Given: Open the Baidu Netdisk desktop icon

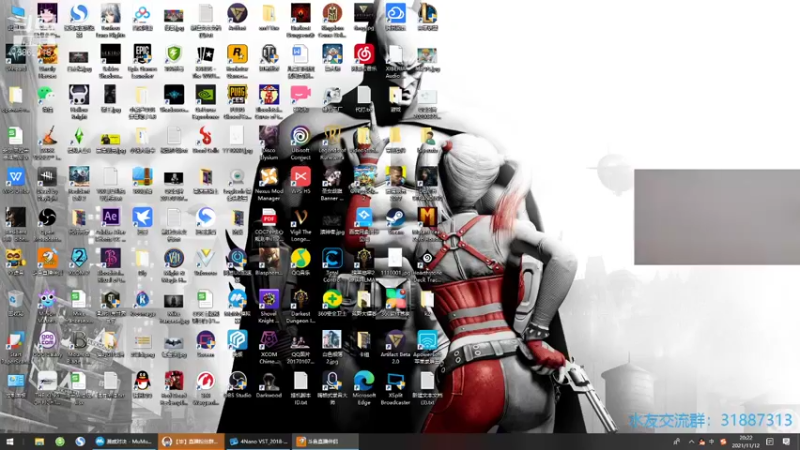Looking at the screenshot, I should (x=142, y=13).
